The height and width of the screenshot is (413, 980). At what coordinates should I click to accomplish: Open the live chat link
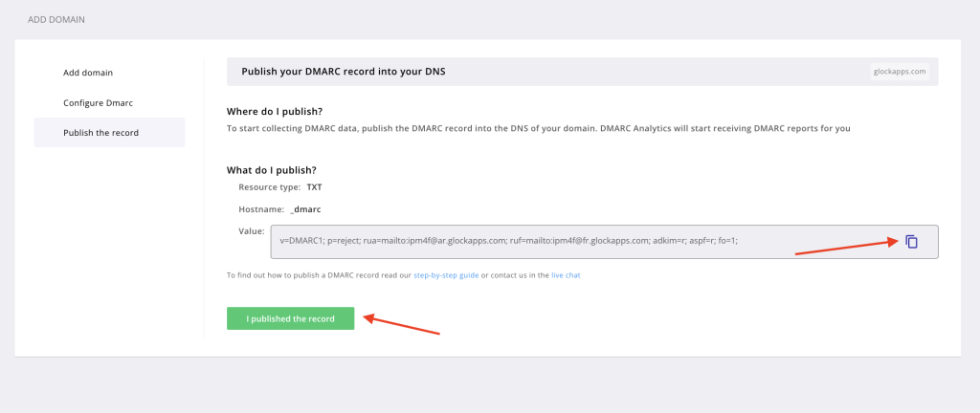tap(566, 275)
